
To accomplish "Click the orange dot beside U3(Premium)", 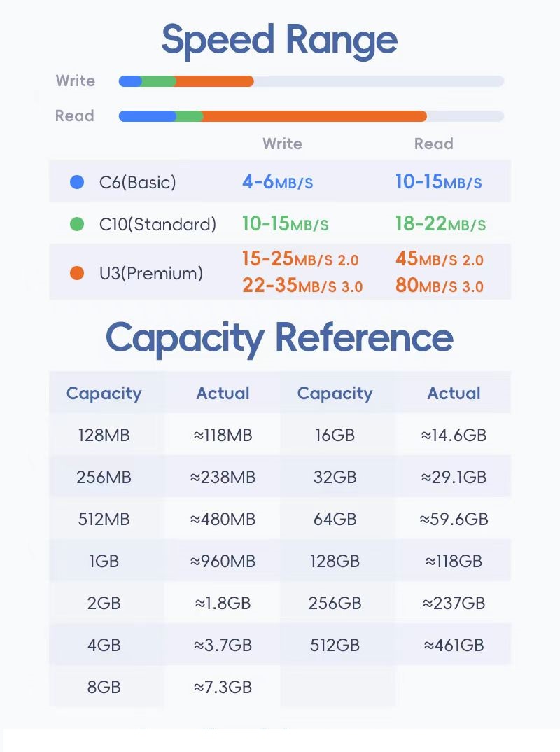I will pos(78,273).
